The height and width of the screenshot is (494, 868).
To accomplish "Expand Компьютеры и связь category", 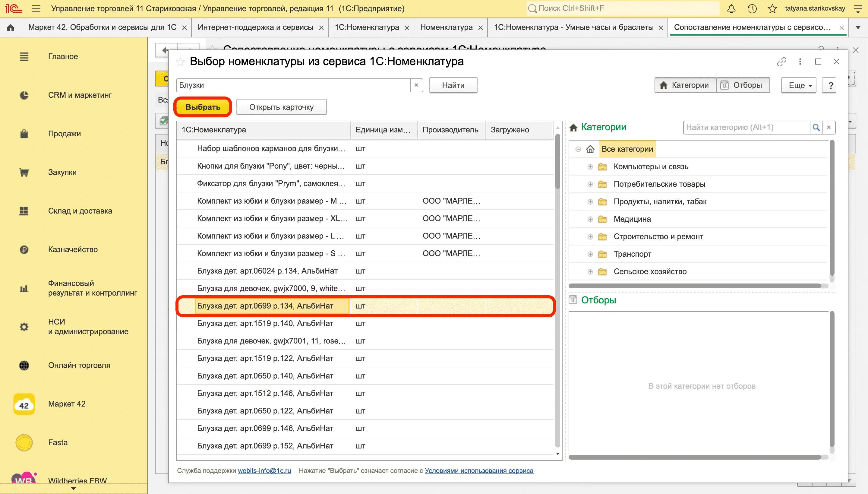I will point(590,166).
